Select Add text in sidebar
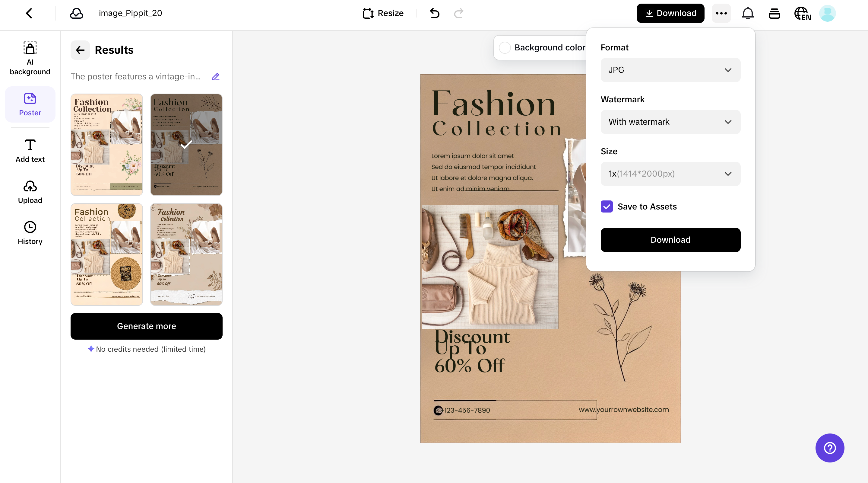The height and width of the screenshot is (483, 868). pos(30,151)
